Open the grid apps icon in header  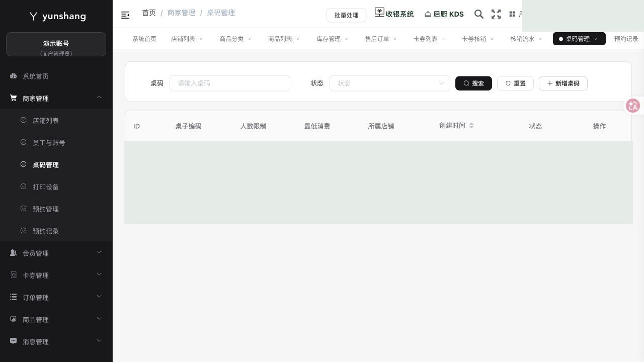512,14
